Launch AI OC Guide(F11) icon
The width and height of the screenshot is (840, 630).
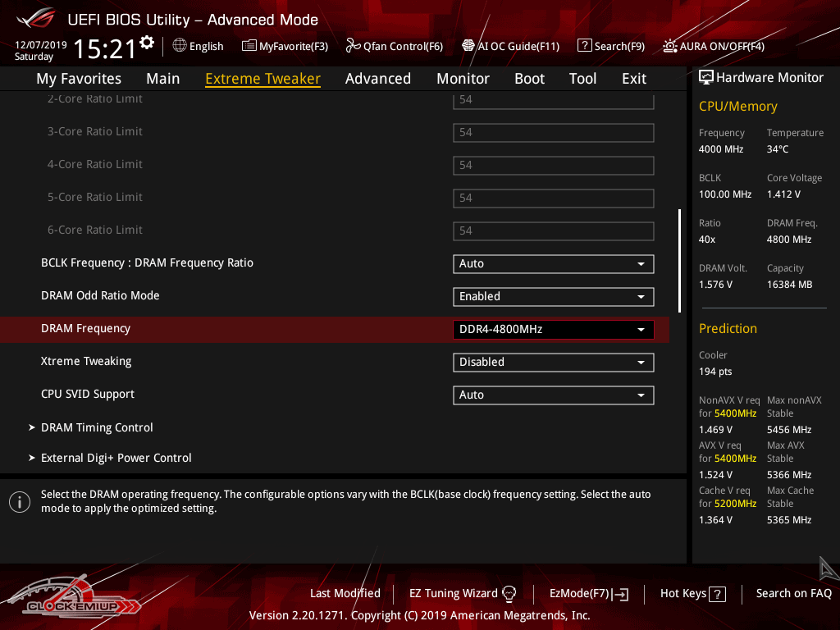click(x=468, y=46)
